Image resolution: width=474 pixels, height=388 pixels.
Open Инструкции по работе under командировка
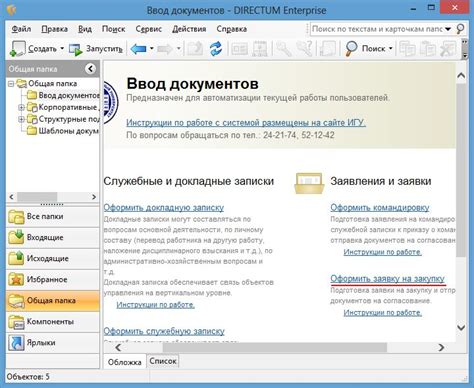[383, 252]
